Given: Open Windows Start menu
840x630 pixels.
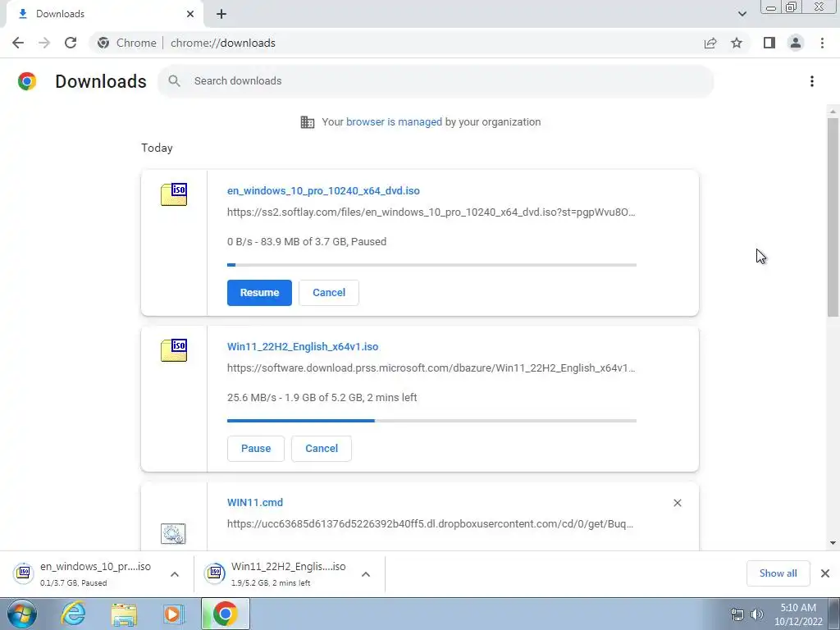Looking at the screenshot, I should click(21, 614).
